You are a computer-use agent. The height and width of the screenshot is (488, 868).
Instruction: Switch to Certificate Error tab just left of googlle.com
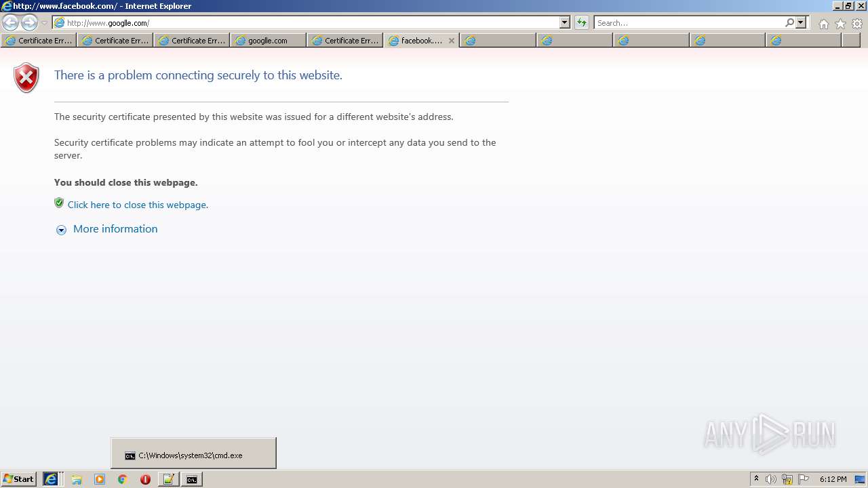191,41
